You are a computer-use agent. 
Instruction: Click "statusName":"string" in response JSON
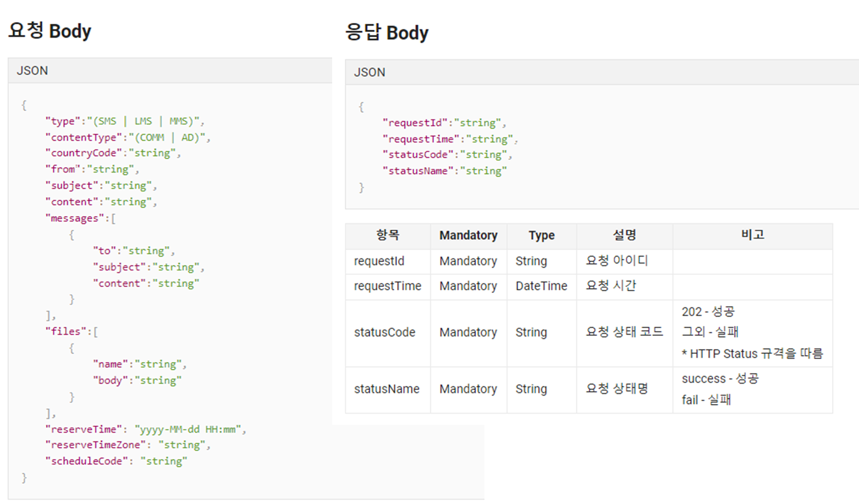[444, 171]
